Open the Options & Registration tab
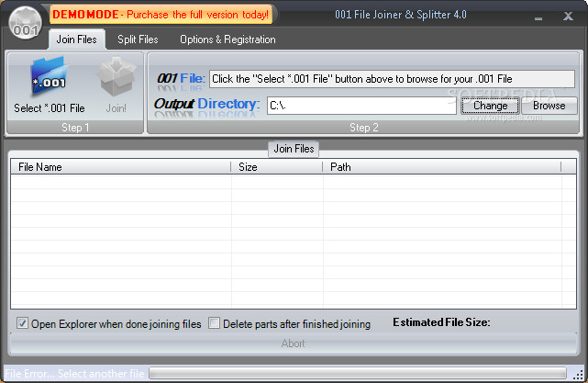 pyautogui.click(x=227, y=39)
